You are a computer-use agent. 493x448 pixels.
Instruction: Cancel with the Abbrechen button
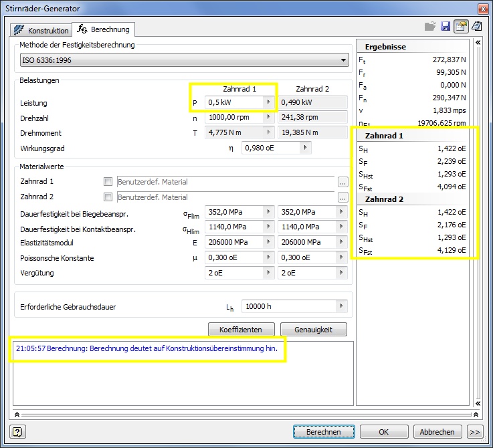[437, 432]
